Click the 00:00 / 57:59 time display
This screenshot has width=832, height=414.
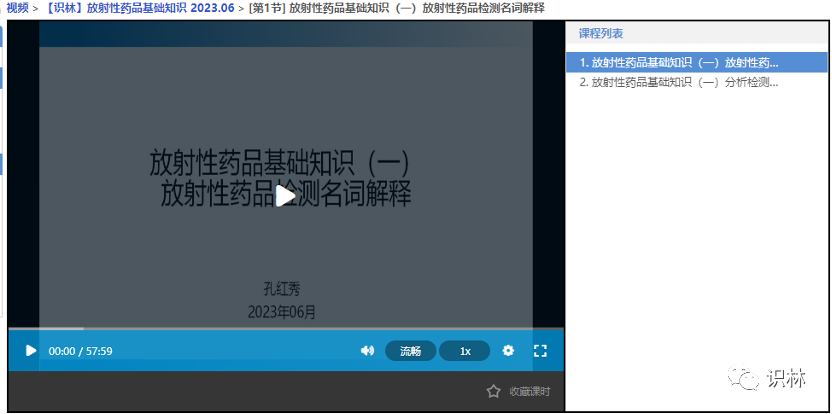(81, 351)
